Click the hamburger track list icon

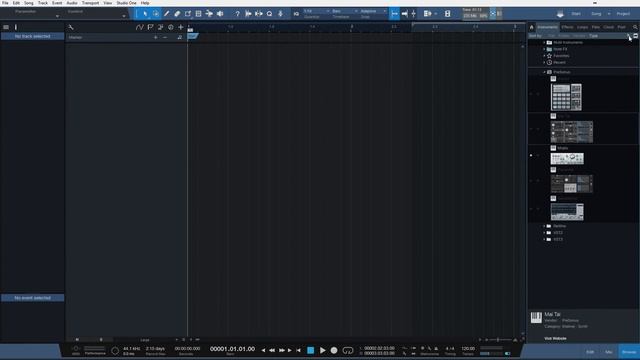coord(6,27)
